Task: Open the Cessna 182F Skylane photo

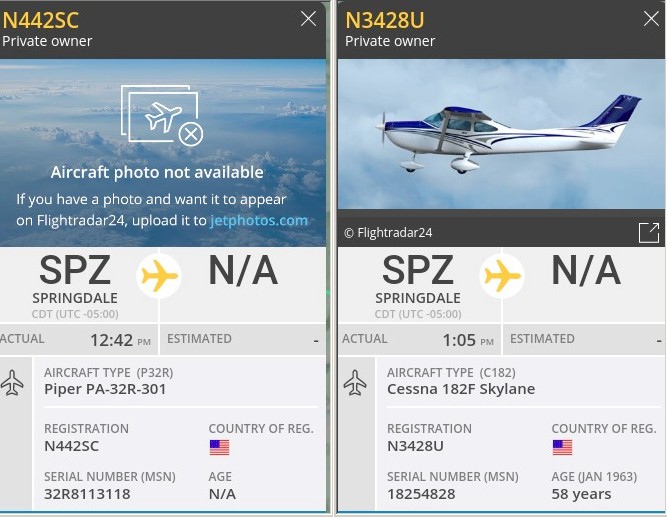Action: click(x=500, y=135)
